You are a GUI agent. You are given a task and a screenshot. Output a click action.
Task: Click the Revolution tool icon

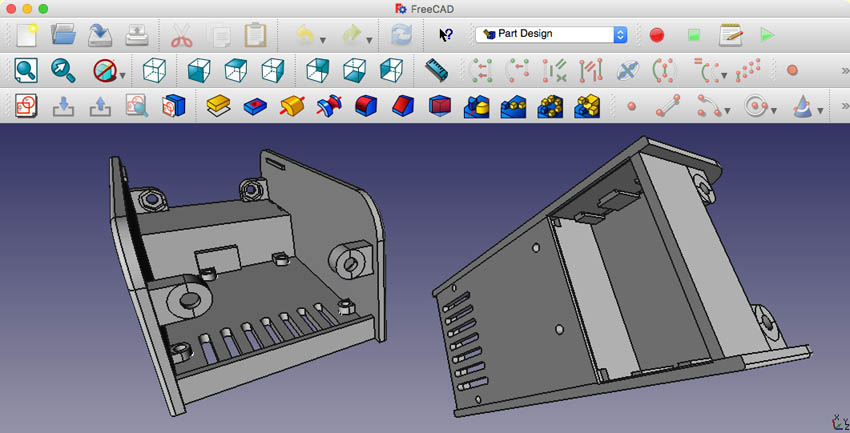point(291,106)
